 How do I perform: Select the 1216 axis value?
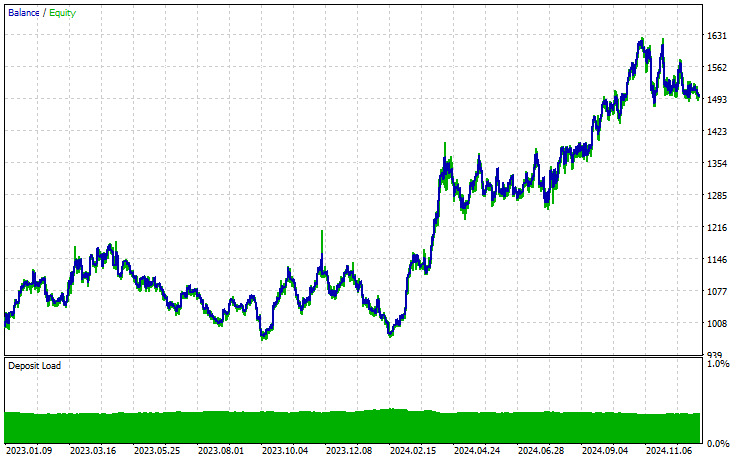(x=717, y=228)
